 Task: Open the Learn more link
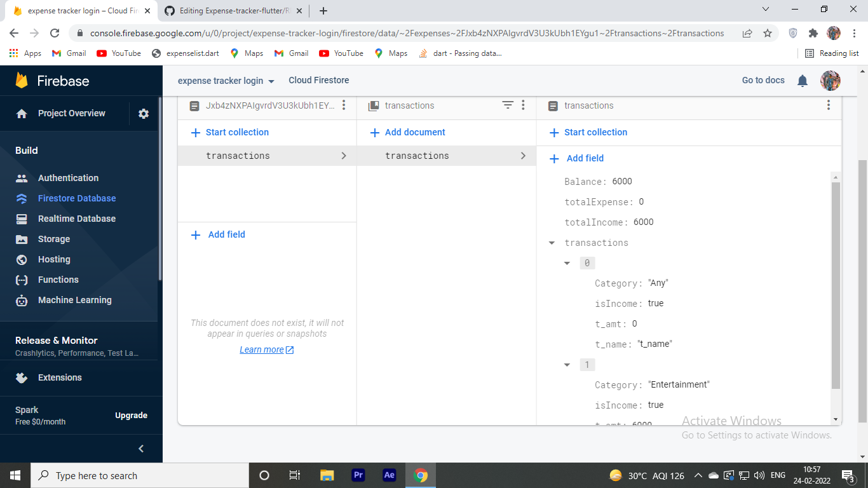(262, 349)
